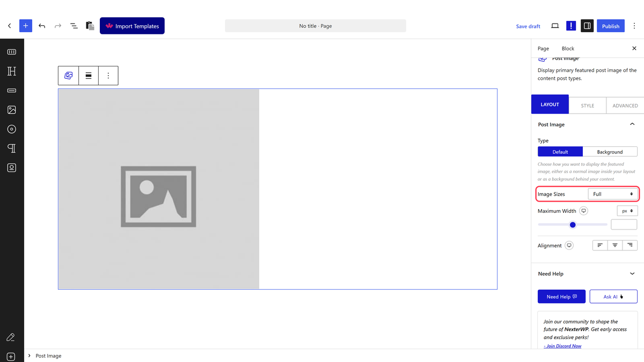The image size is (644, 362).
Task: Click the blue exclamation mark icon
Action: [x=571, y=26]
